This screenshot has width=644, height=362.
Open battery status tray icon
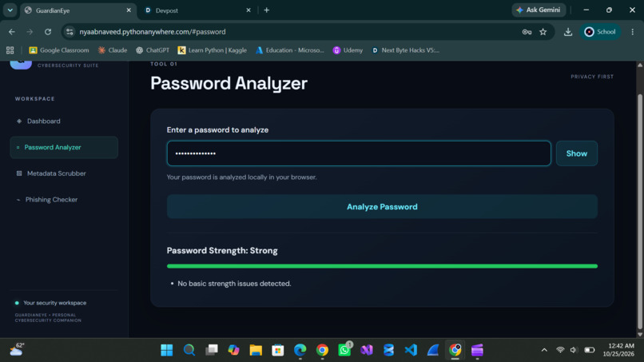coord(590,350)
